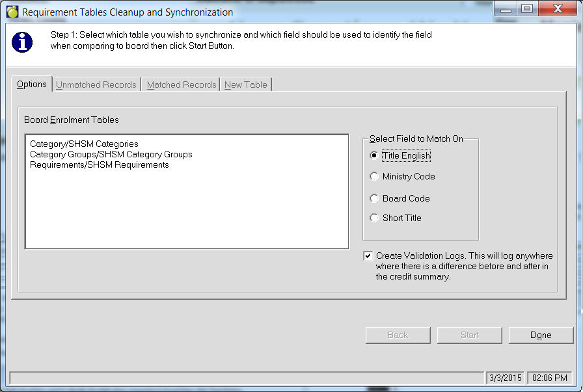Choose Category Groups/SHSM Category Groups entry
583x392 pixels.
point(111,154)
